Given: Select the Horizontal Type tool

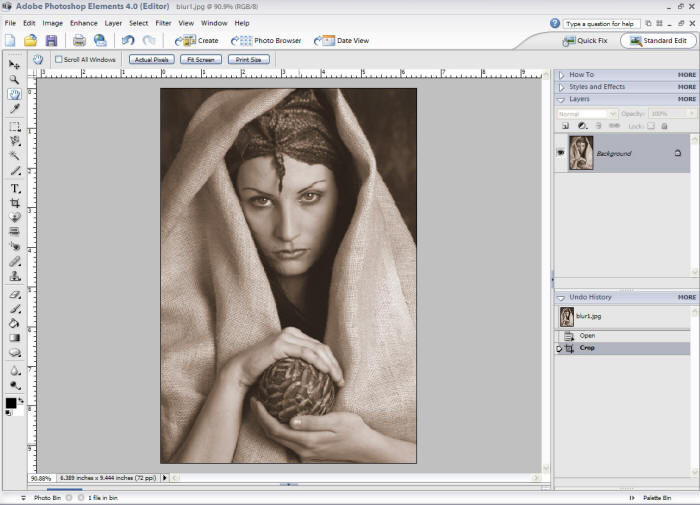Looking at the screenshot, I should pyautogui.click(x=15, y=188).
